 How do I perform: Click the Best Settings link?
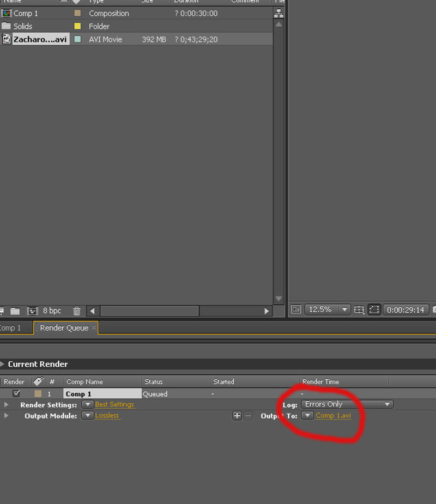point(114,405)
